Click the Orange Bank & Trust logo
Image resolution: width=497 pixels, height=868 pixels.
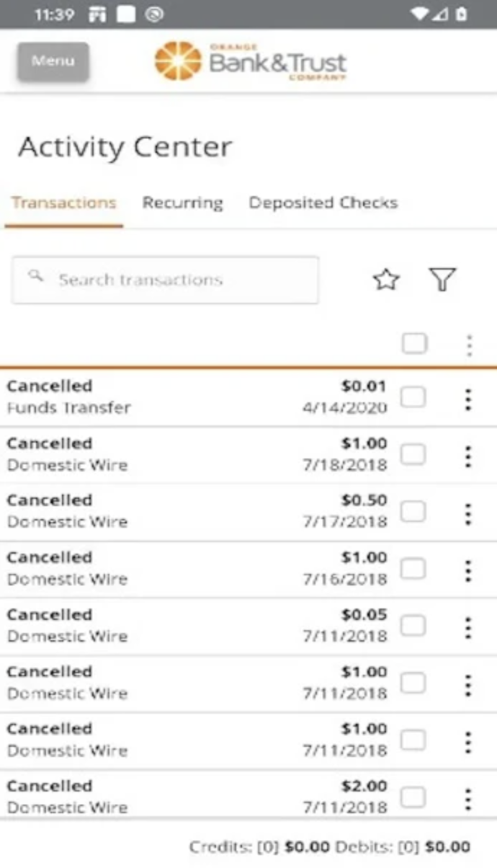250,62
